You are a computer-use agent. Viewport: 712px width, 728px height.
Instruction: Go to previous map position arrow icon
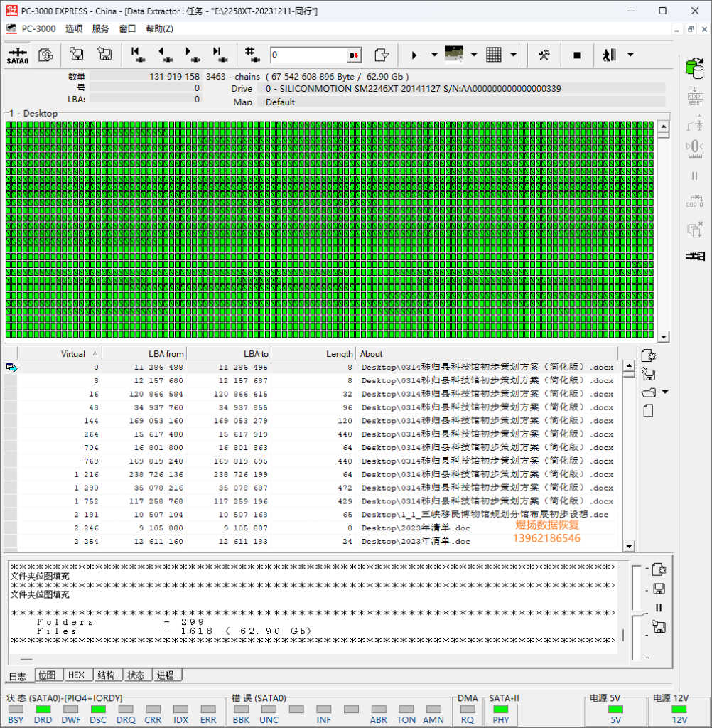click(x=166, y=54)
